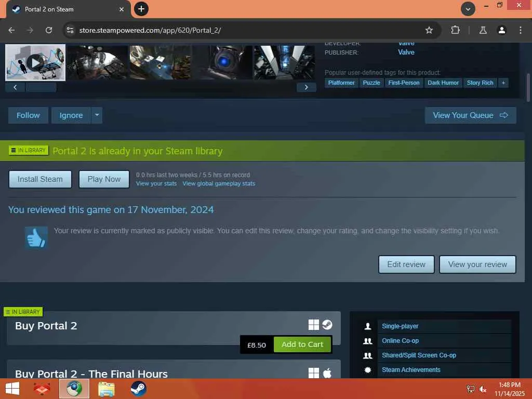Reload the Portal 2 store page
The width and height of the screenshot is (532, 399).
(49, 30)
